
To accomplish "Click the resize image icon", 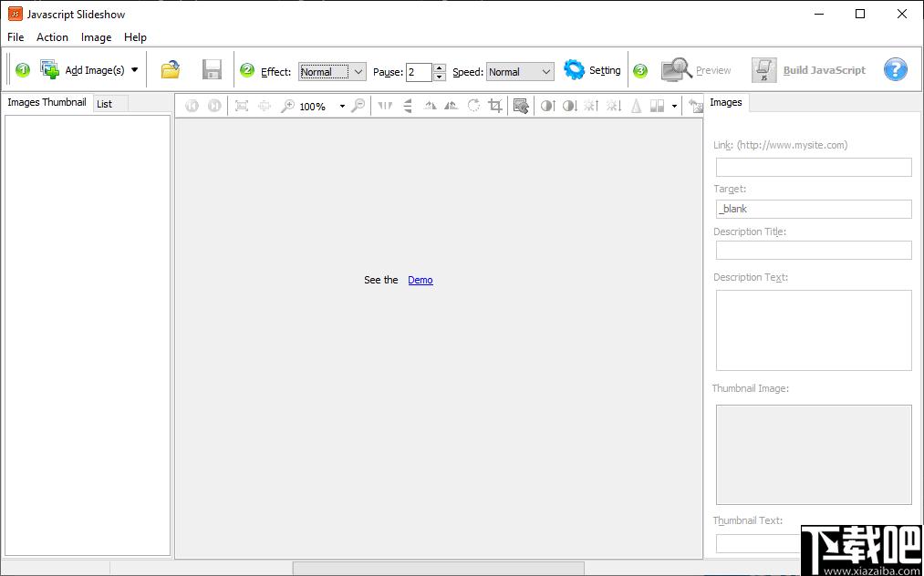I will click(x=521, y=106).
